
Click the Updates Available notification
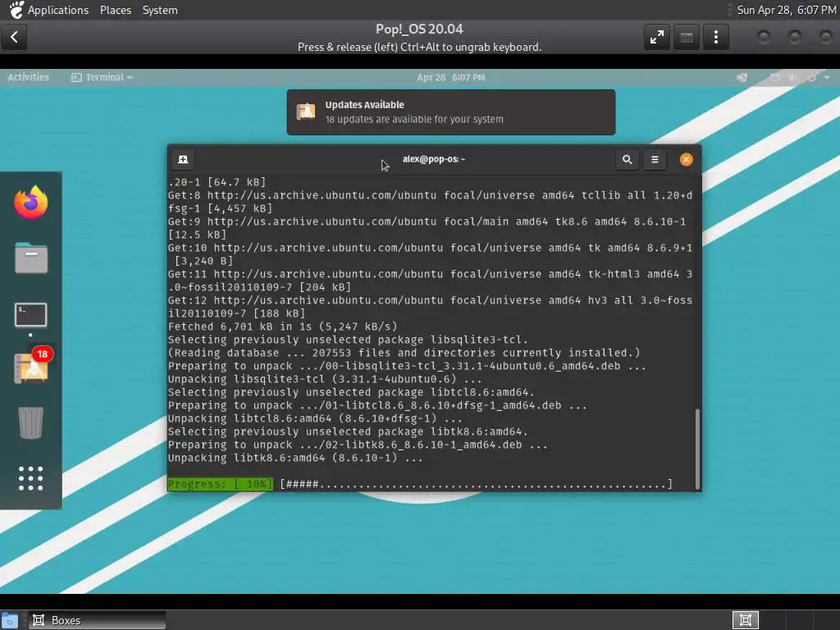(451, 112)
